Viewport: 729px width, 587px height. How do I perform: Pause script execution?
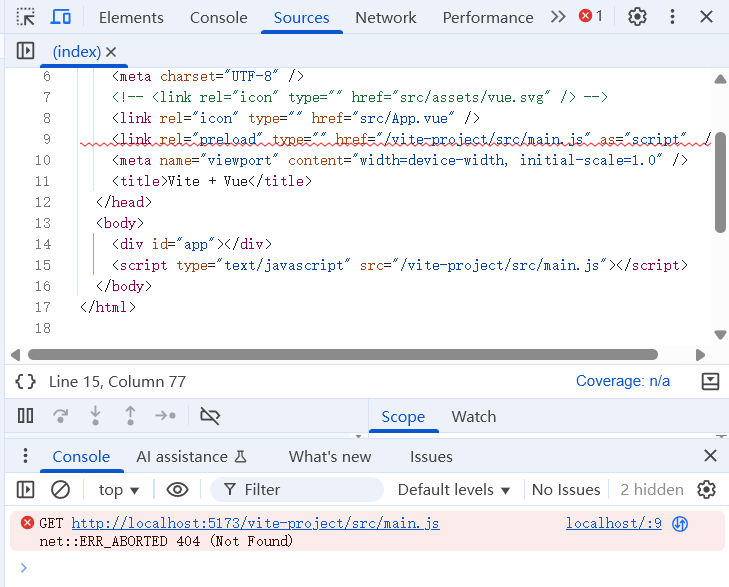point(26,416)
